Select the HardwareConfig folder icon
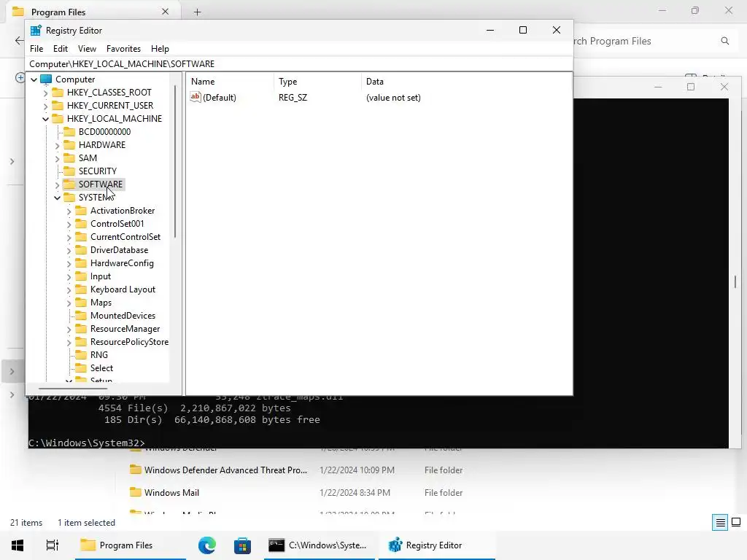Image resolution: width=747 pixels, height=560 pixels. pyautogui.click(x=81, y=262)
